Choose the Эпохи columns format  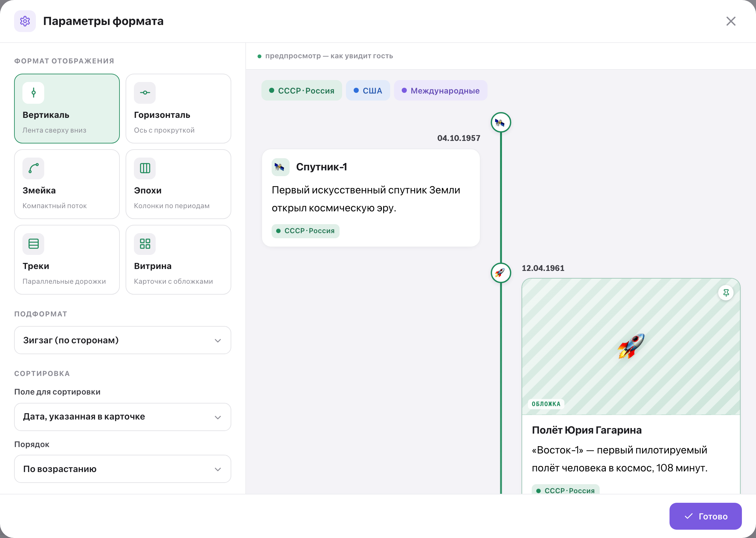[x=178, y=184]
